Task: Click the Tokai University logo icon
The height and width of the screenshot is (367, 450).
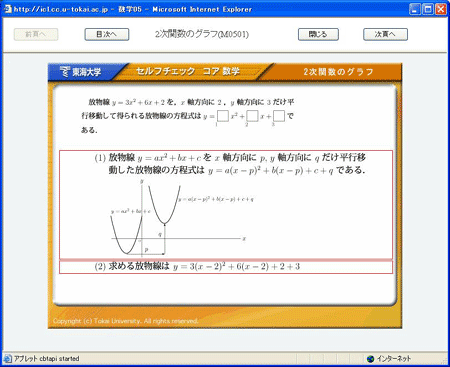Action: click(64, 71)
